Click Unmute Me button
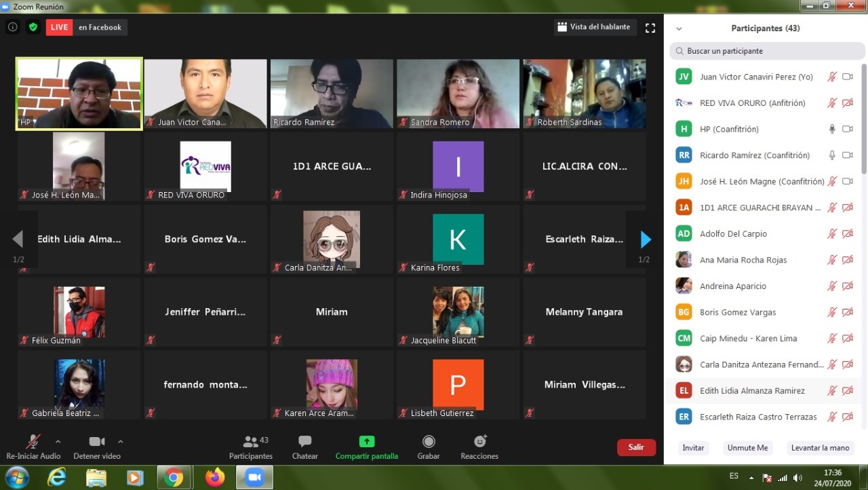The height and width of the screenshot is (490, 868). [748, 448]
